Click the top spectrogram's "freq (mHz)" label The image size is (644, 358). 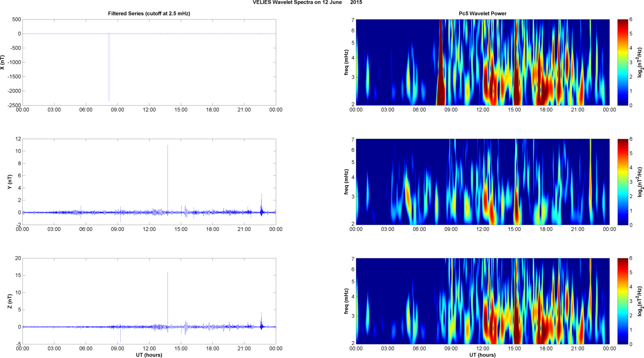tap(346, 62)
